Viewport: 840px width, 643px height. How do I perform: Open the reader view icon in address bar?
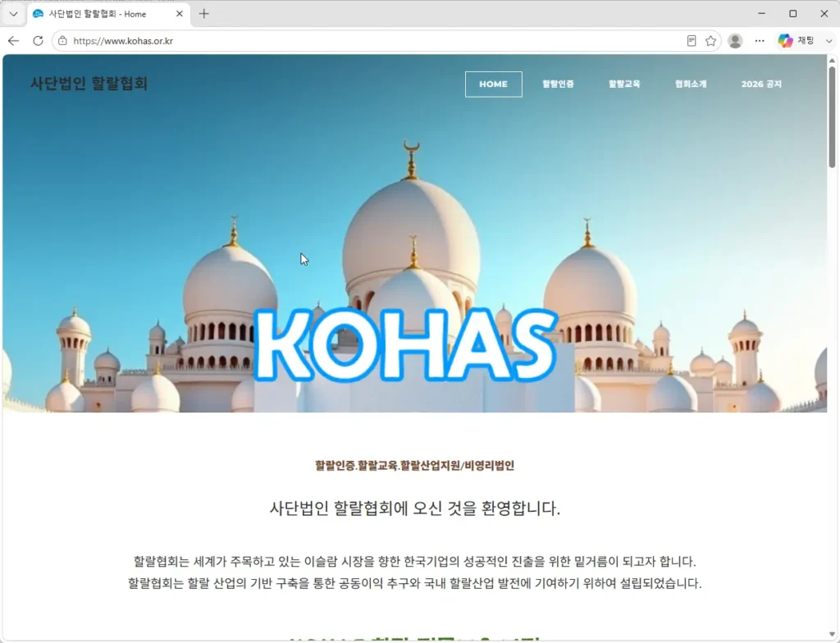point(692,41)
